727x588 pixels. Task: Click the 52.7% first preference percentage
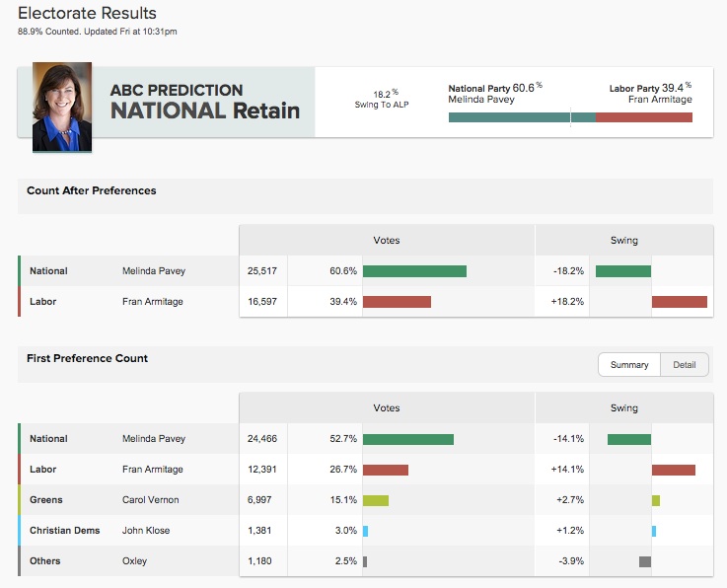pos(343,439)
